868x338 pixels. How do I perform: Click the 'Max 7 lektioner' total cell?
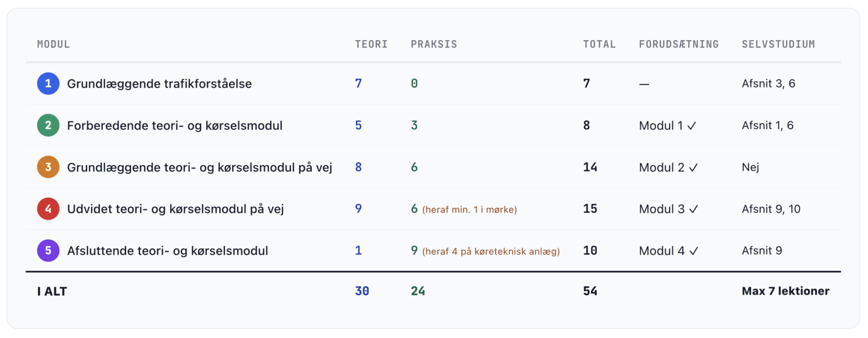pos(785,291)
